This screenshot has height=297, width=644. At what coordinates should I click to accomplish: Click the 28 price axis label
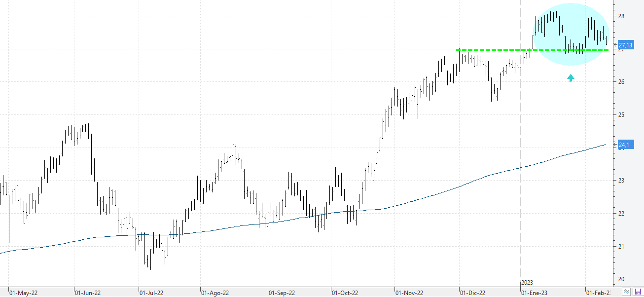coord(622,16)
